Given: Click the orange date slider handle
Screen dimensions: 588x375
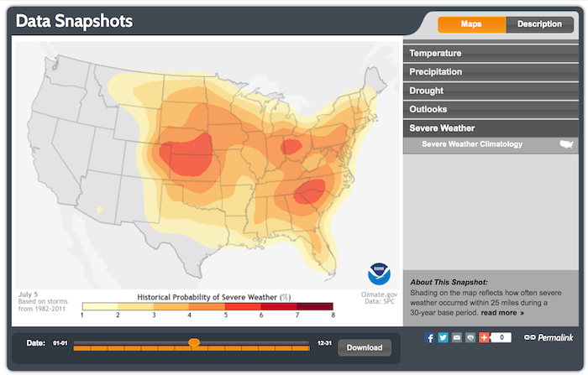Looking at the screenshot, I should [x=194, y=342].
